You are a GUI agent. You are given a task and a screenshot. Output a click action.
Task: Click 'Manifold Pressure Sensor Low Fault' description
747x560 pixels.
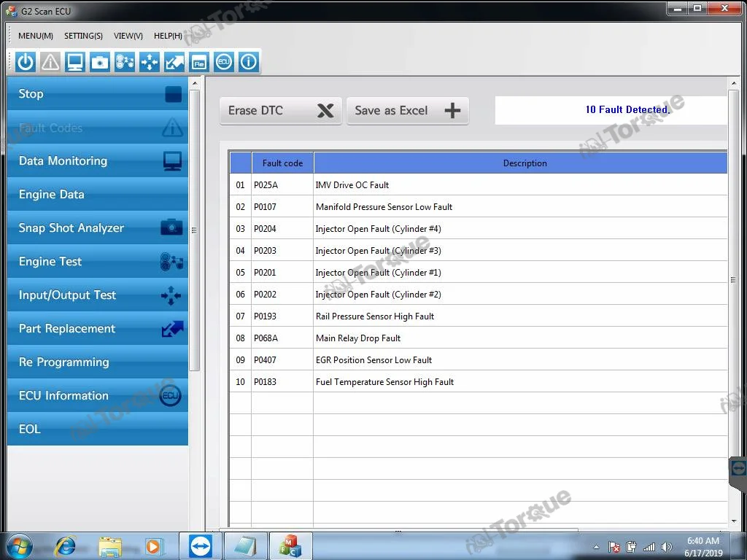[x=384, y=206]
